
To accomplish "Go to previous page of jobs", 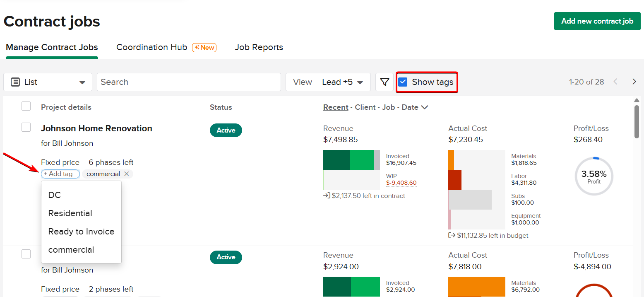I will pos(615,82).
